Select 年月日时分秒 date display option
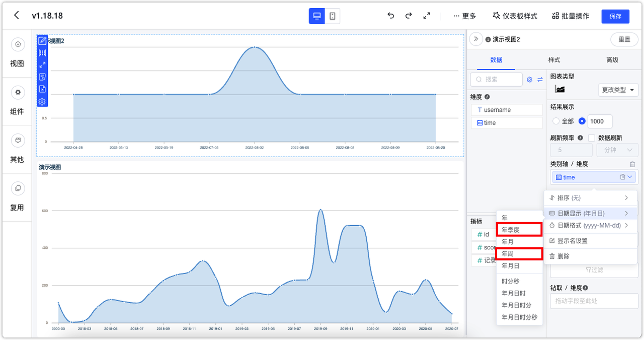This screenshot has width=644, height=340. (x=520, y=317)
